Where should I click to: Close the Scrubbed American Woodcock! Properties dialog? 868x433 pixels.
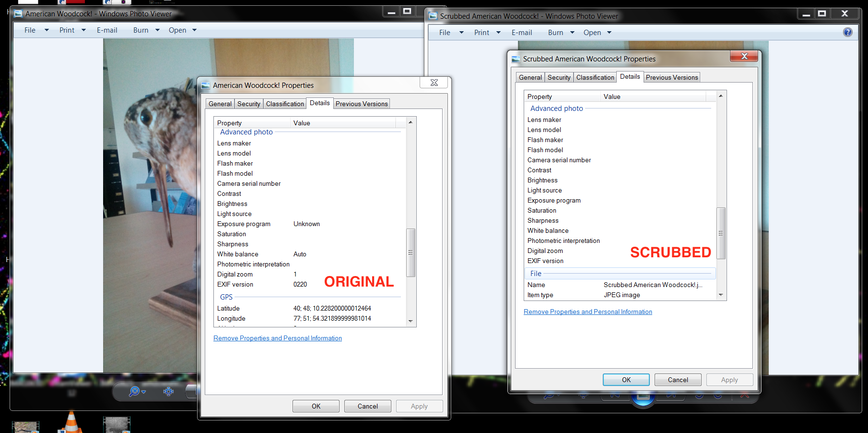click(744, 56)
